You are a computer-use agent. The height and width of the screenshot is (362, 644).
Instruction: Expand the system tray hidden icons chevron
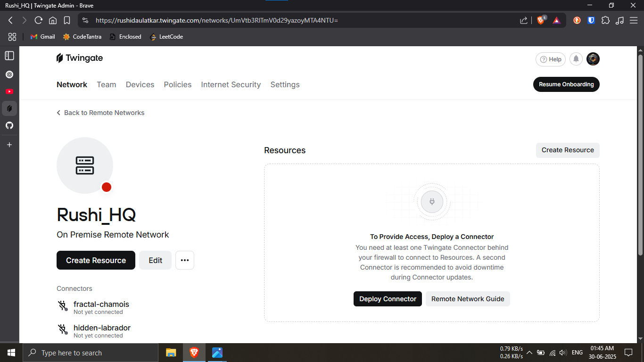coord(529,353)
